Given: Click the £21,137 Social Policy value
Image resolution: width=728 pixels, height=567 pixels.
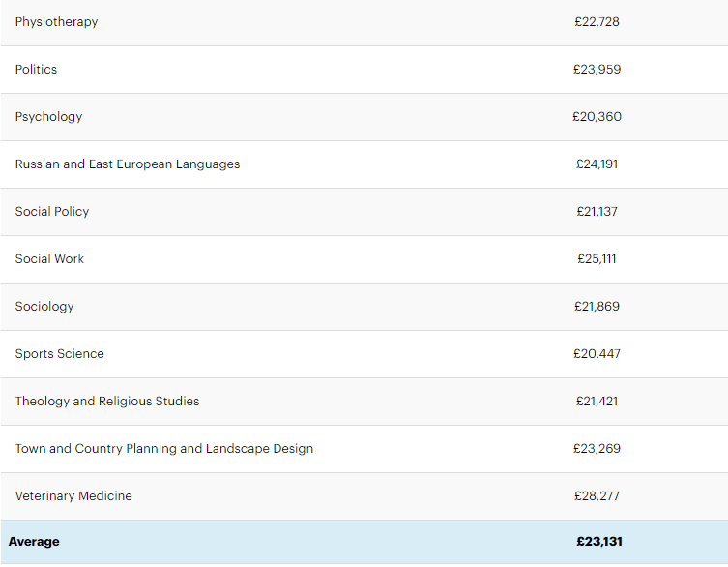Looking at the screenshot, I should point(597,211).
